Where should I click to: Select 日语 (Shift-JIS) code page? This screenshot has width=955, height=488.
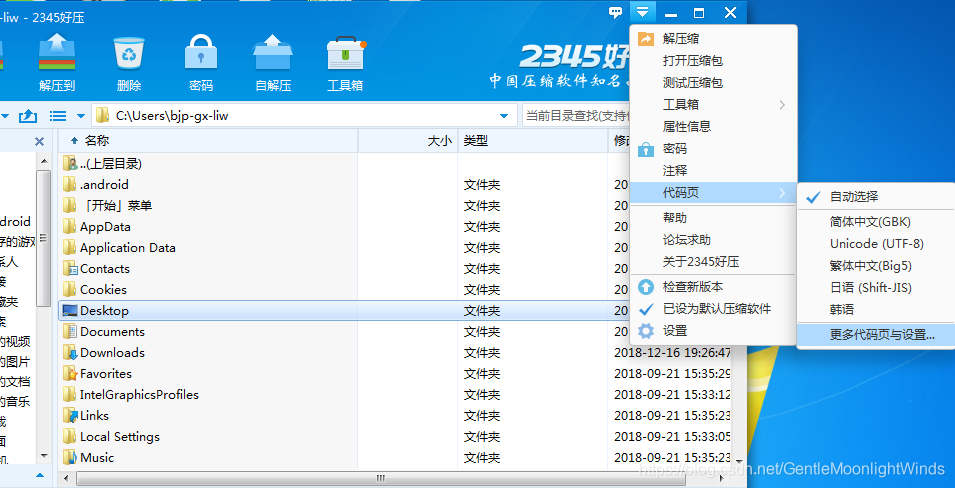point(876,288)
